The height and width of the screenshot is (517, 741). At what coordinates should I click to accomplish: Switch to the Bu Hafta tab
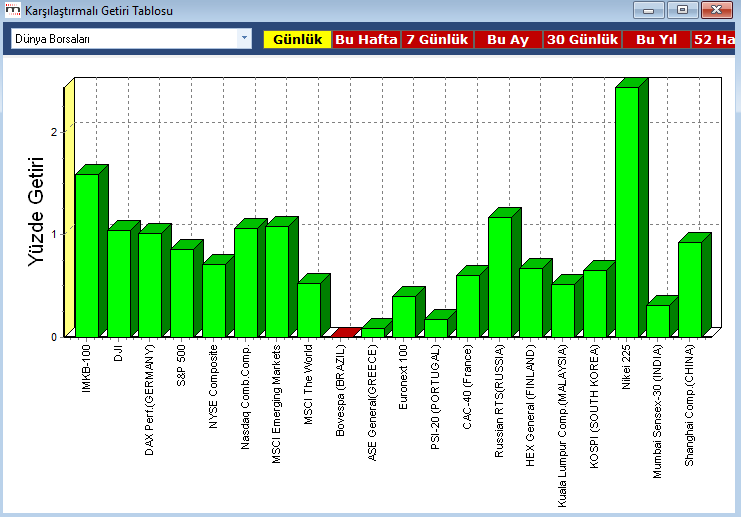tap(366, 39)
